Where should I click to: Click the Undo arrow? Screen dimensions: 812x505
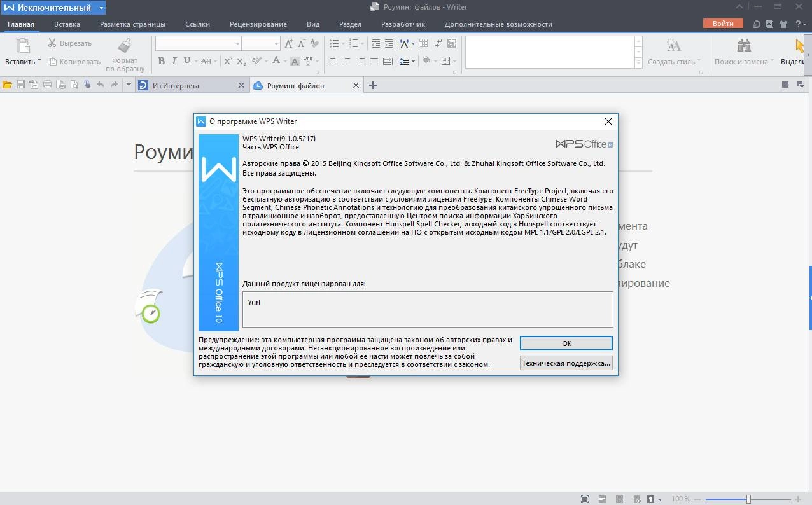point(101,85)
